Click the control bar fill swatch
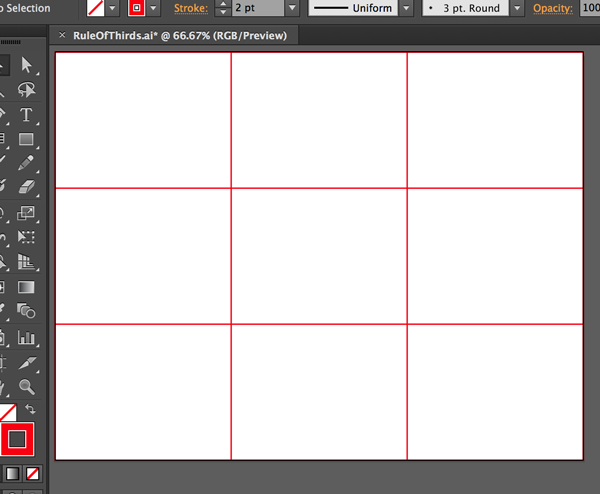Viewport: 600px width, 494px height. (x=96, y=8)
